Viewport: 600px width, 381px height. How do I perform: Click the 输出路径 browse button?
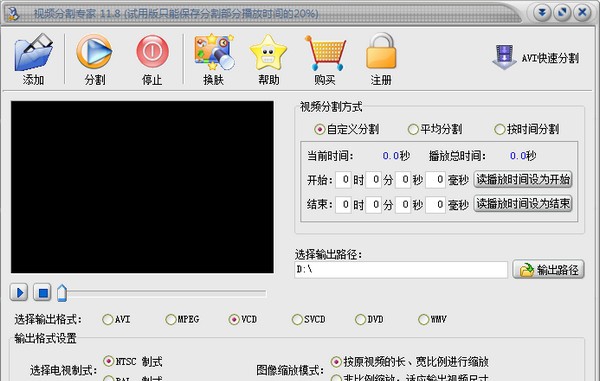pyautogui.click(x=548, y=270)
